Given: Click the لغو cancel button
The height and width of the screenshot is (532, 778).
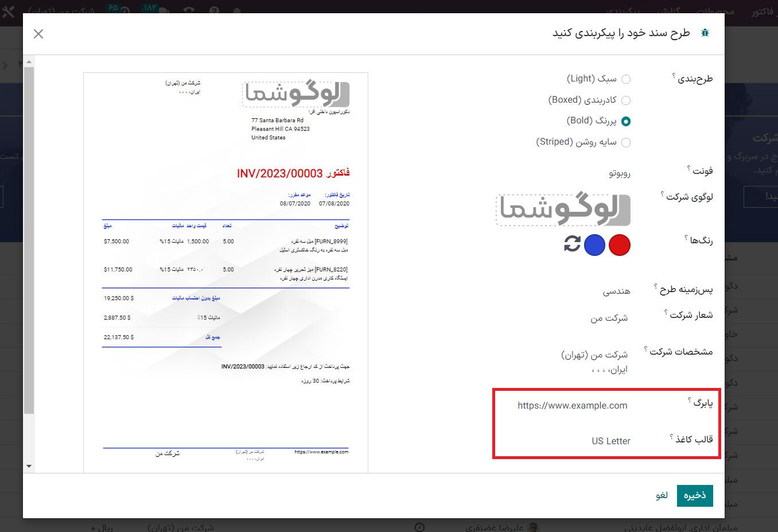Looking at the screenshot, I should tap(662, 495).
